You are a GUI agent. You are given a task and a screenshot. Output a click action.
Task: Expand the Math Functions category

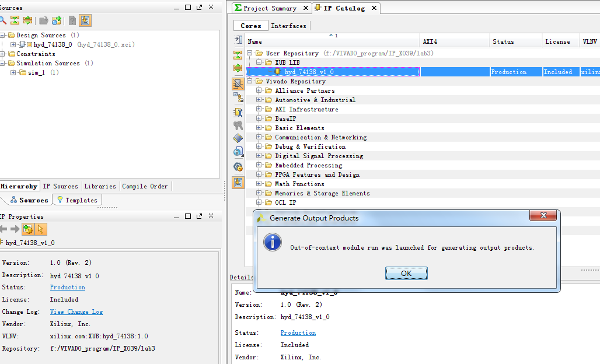pos(259,184)
